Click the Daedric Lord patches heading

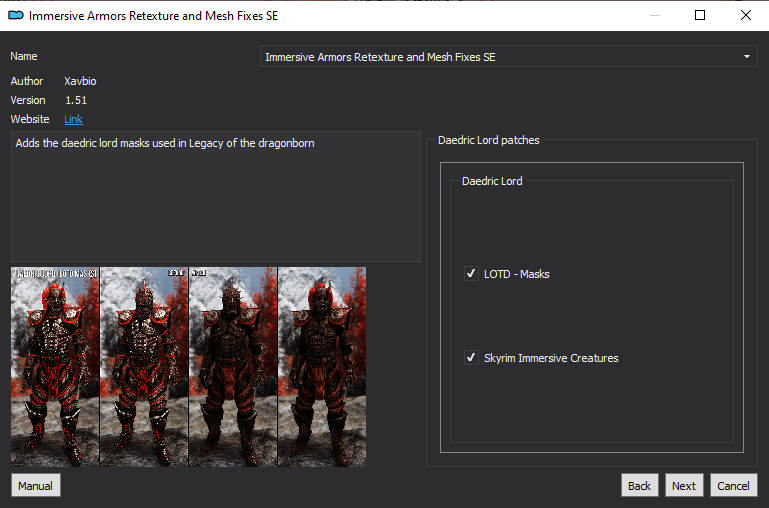tap(488, 140)
